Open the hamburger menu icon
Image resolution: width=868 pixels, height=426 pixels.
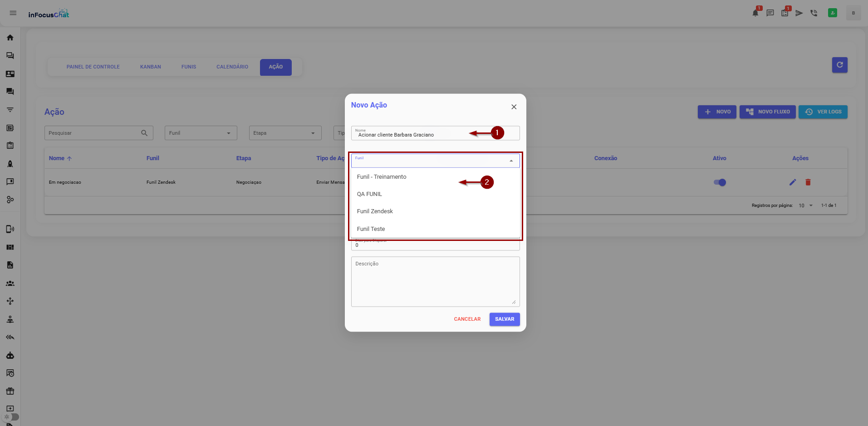[x=13, y=13]
